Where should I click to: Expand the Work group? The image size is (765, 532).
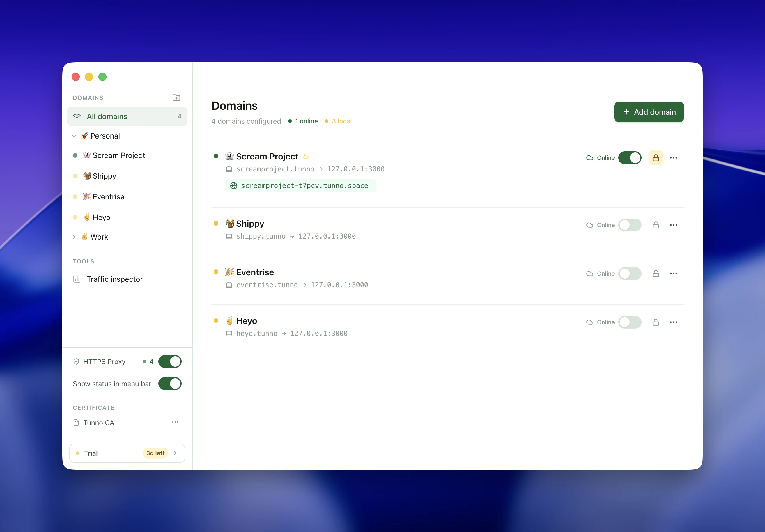pyautogui.click(x=74, y=237)
